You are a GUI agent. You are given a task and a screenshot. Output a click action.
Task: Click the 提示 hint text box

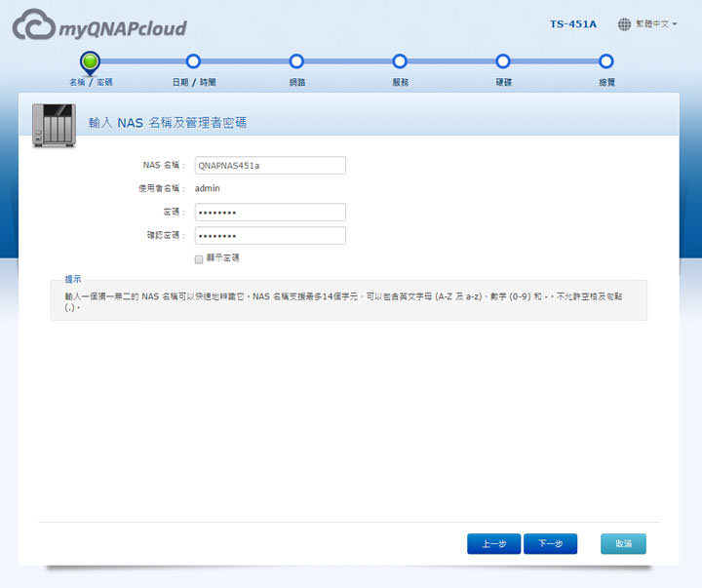tap(348, 301)
